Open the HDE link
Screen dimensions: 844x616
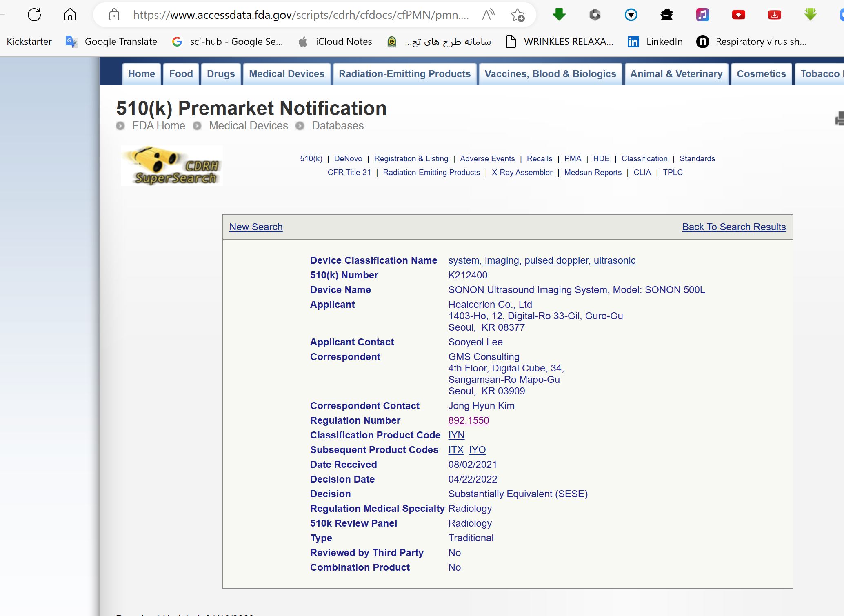[601, 159]
